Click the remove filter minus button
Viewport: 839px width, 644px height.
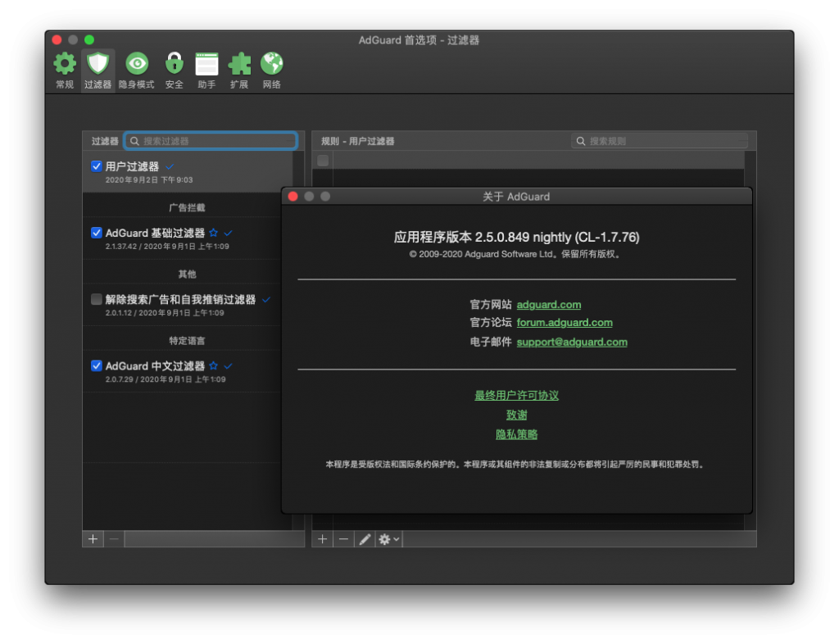(x=114, y=538)
